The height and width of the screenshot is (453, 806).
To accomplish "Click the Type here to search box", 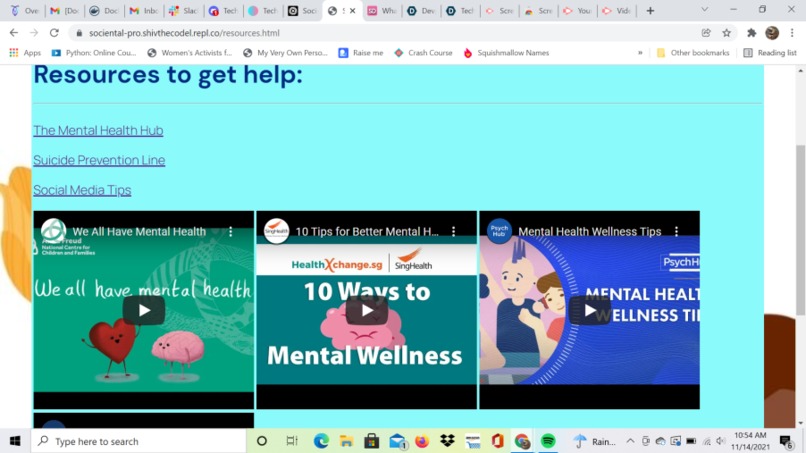I will 139,441.
